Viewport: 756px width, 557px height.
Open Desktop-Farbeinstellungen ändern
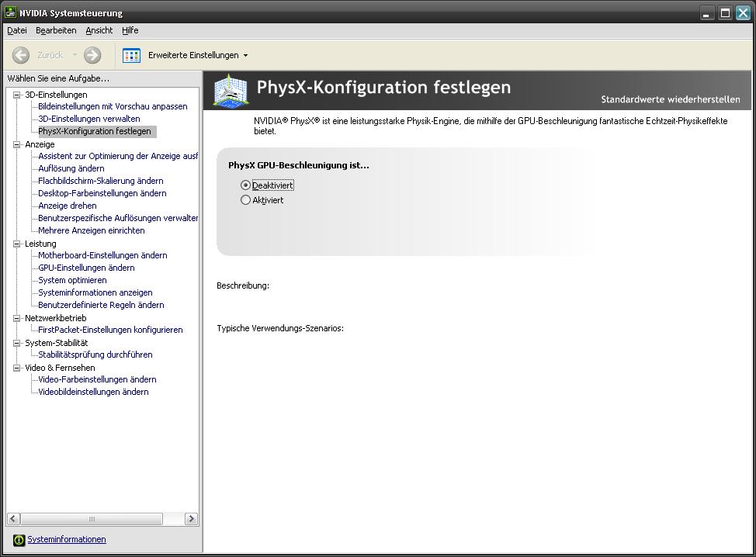click(x=102, y=193)
